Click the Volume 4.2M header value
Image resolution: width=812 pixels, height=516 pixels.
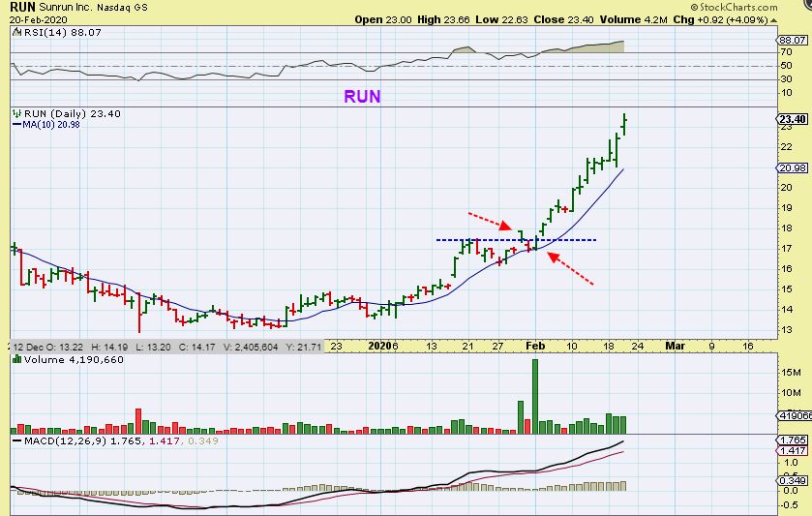point(633,19)
